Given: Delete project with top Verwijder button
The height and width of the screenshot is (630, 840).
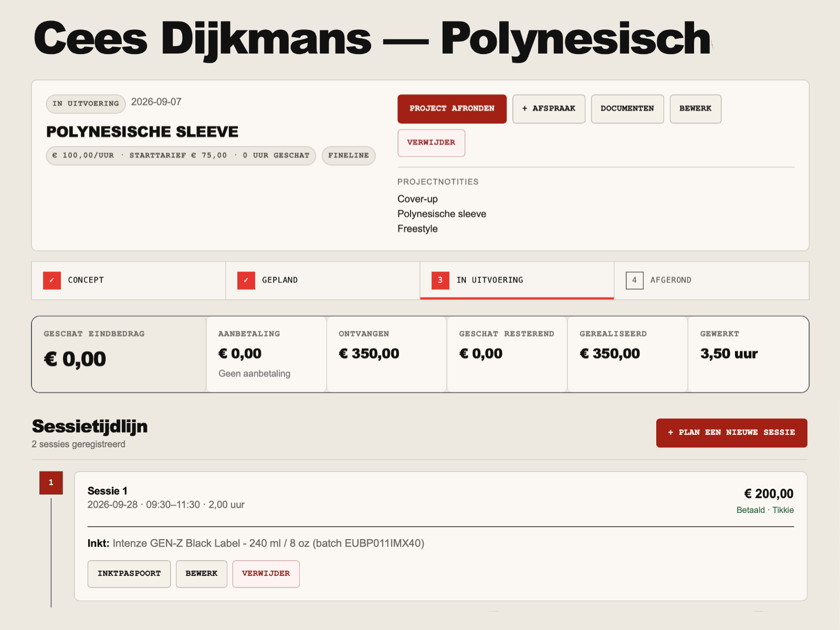Looking at the screenshot, I should [431, 143].
